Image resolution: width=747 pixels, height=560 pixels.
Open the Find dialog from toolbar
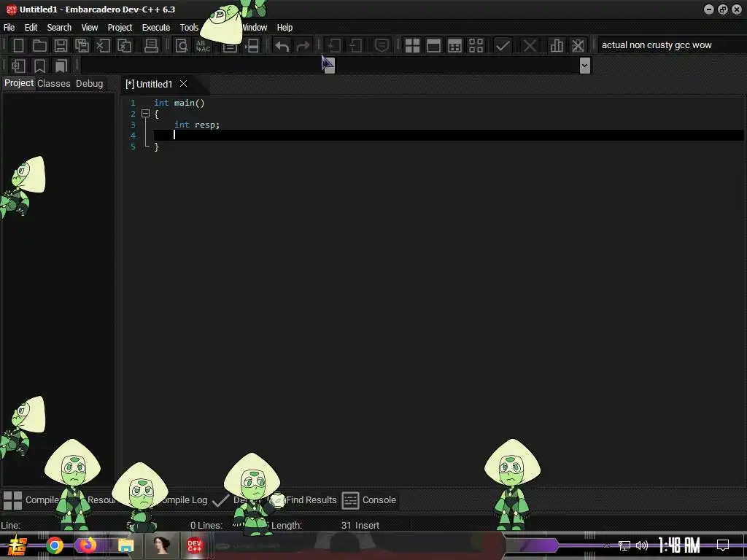pyautogui.click(x=182, y=46)
